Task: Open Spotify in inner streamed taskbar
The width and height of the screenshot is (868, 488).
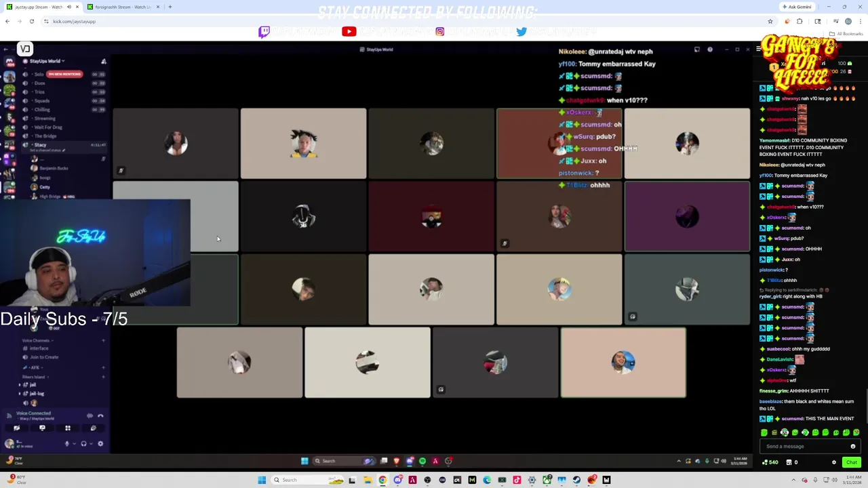Action: coord(422,461)
